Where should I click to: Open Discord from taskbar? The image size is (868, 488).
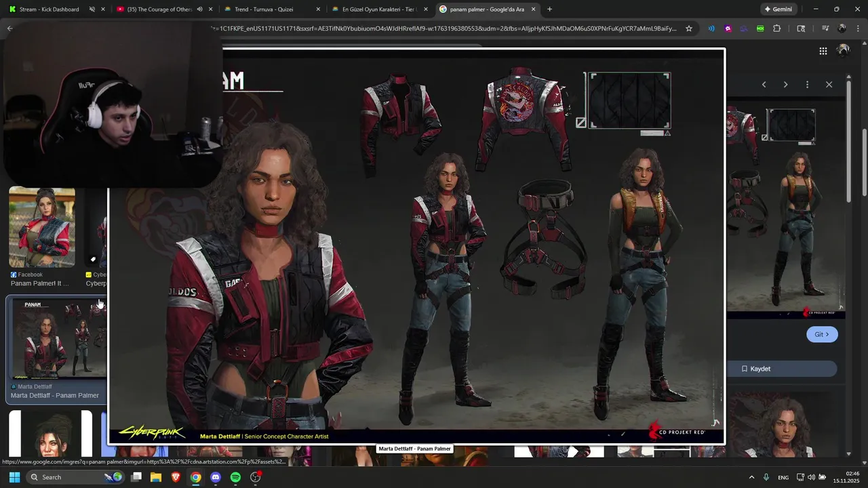[x=216, y=477]
